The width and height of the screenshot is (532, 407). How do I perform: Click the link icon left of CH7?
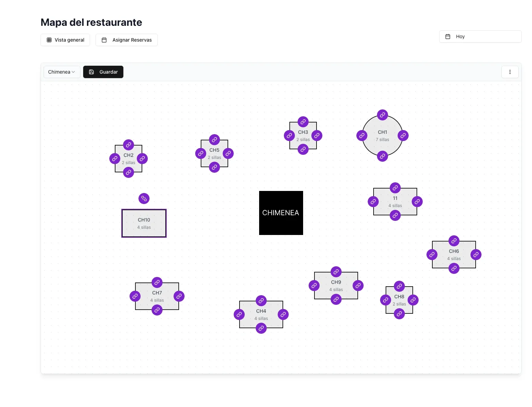click(x=135, y=296)
